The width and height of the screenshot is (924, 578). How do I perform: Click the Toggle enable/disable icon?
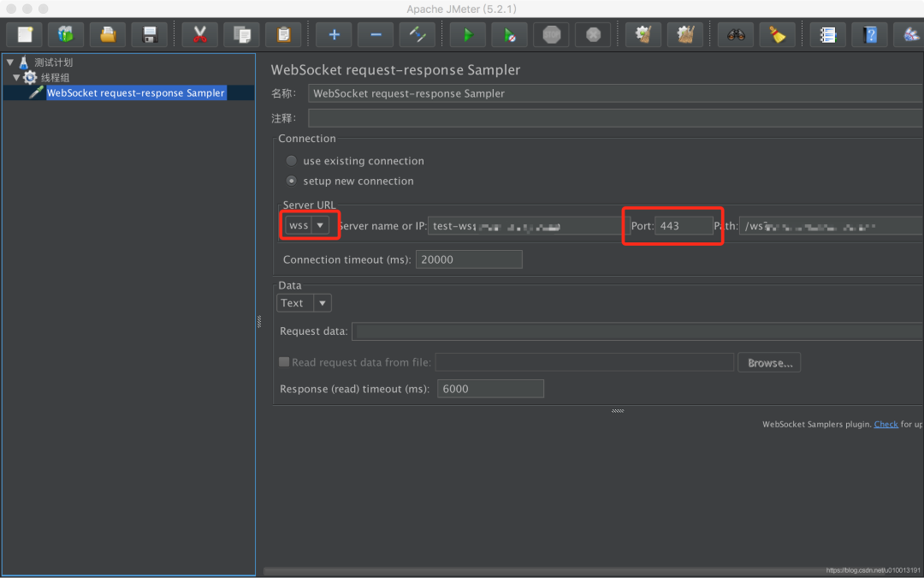(418, 35)
